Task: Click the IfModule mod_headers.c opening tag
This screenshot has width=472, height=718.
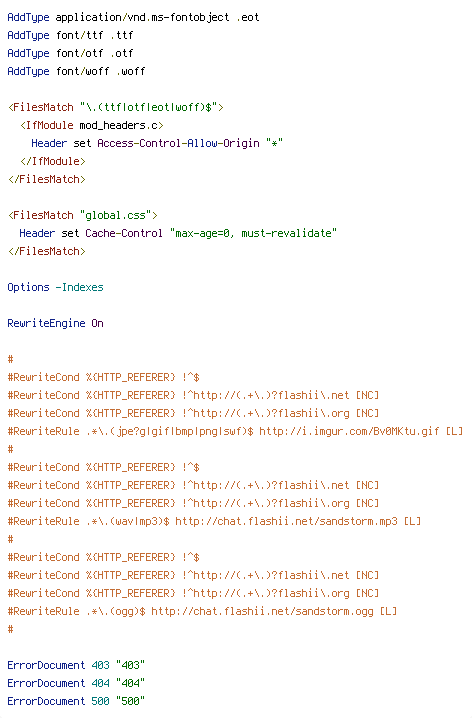Action: pyautogui.click(x=92, y=125)
